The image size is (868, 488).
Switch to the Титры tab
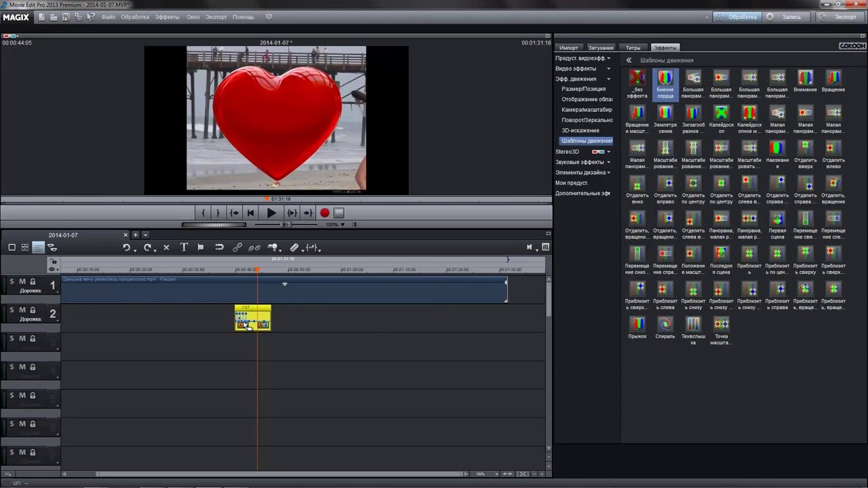coord(633,47)
